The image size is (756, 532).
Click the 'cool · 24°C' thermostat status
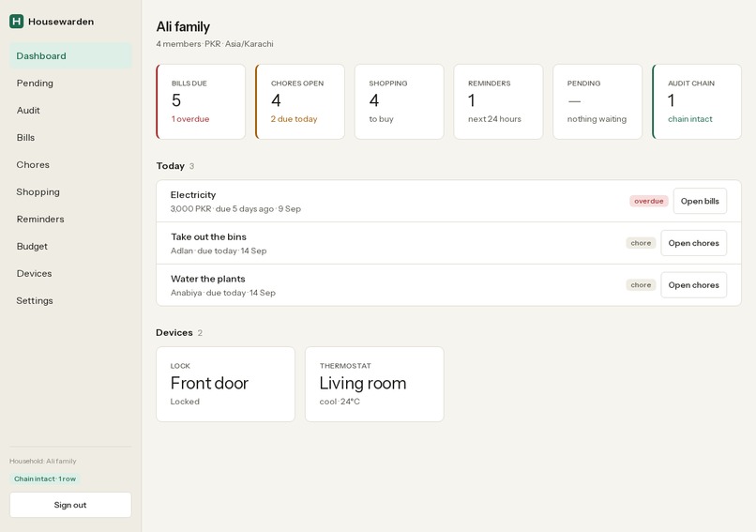coord(340,402)
